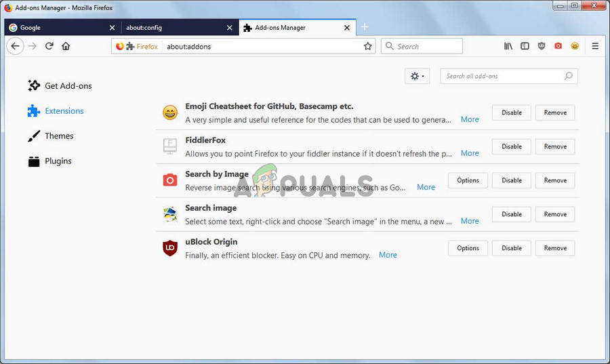Open Themes category in sidebar

point(51,136)
